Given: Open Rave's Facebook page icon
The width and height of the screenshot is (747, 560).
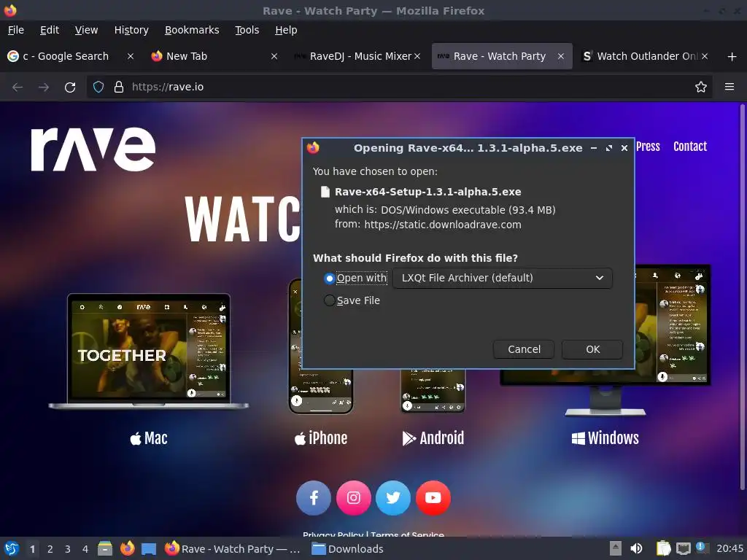Looking at the screenshot, I should 314,498.
